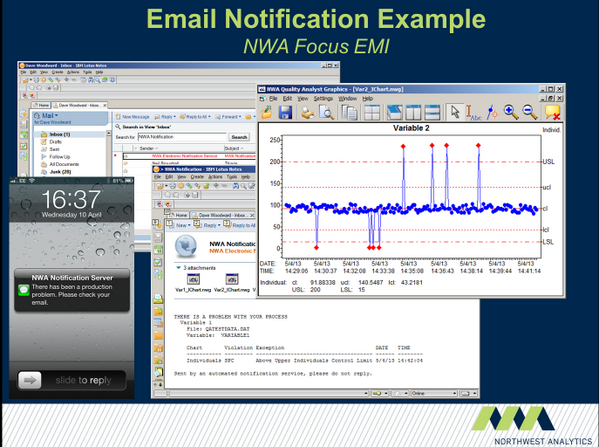Click to-do checkmark icon in Notification window sidebar

click(x=158, y=262)
